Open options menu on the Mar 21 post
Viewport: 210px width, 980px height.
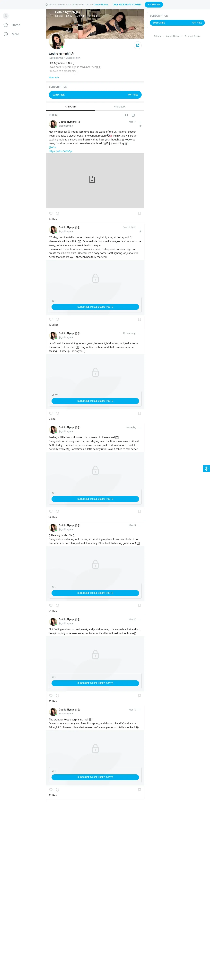point(140,525)
